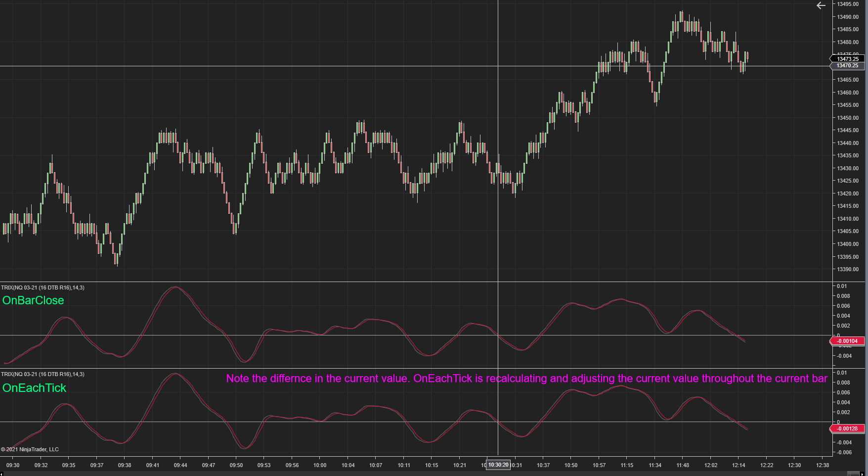Click the 13420.00 price axis label

[848, 193]
